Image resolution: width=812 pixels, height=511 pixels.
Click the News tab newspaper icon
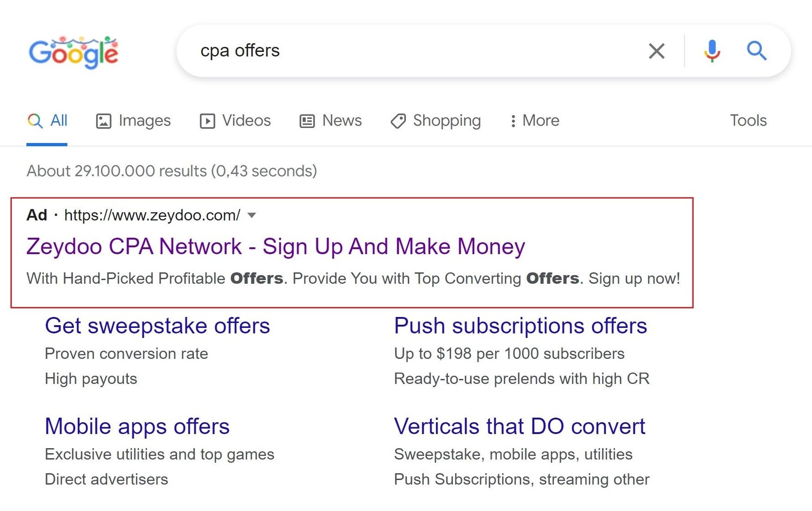click(x=307, y=121)
